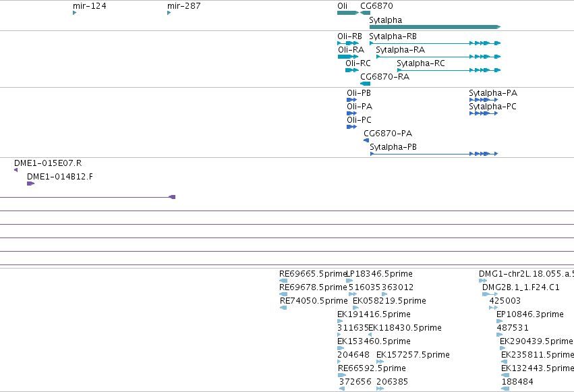Select the RE69665.5prime EST glyph
Screen dimensions: 574x392
point(283,281)
